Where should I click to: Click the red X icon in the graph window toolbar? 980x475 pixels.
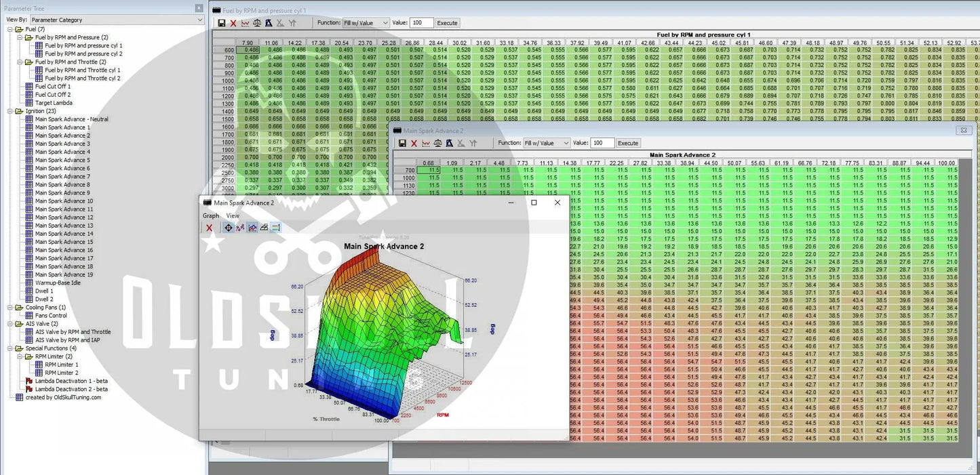coord(209,228)
